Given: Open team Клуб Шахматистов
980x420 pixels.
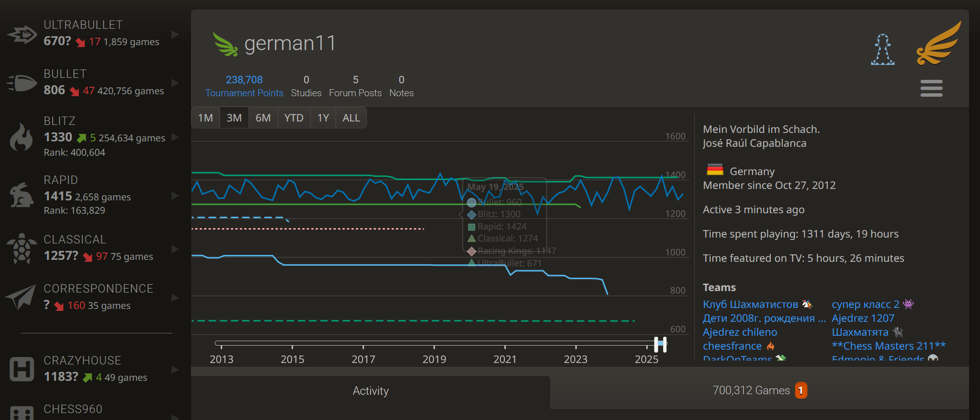Looking at the screenshot, I should 757,304.
